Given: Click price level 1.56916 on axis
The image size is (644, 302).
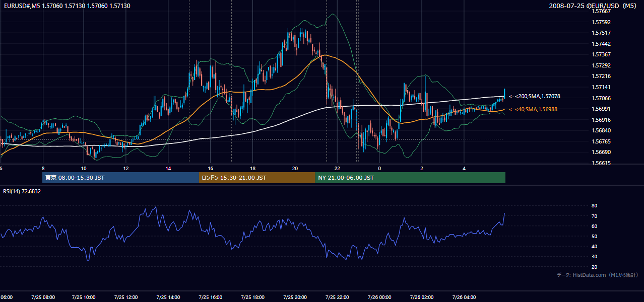Looking at the screenshot, I should (x=601, y=120).
